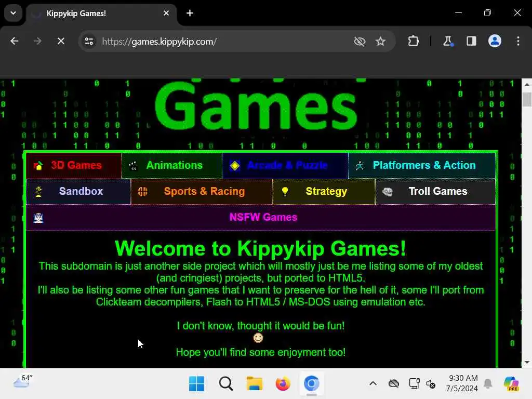The height and width of the screenshot is (399, 532).
Task: Open the Extensions puzzle icon
Action: [x=413, y=42]
